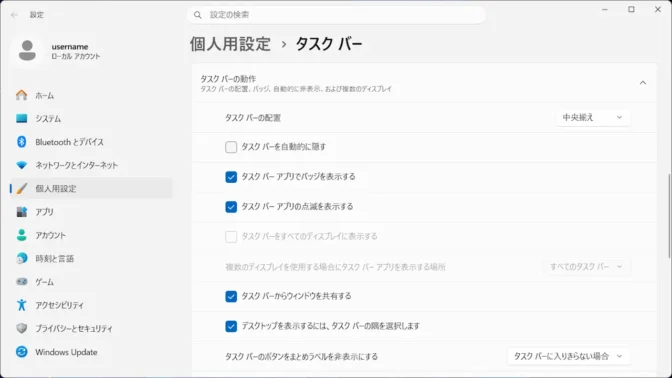This screenshot has width=672, height=378.
Task: Uncheck デスクトップを表示する taskbar corner option
Action: (231, 327)
